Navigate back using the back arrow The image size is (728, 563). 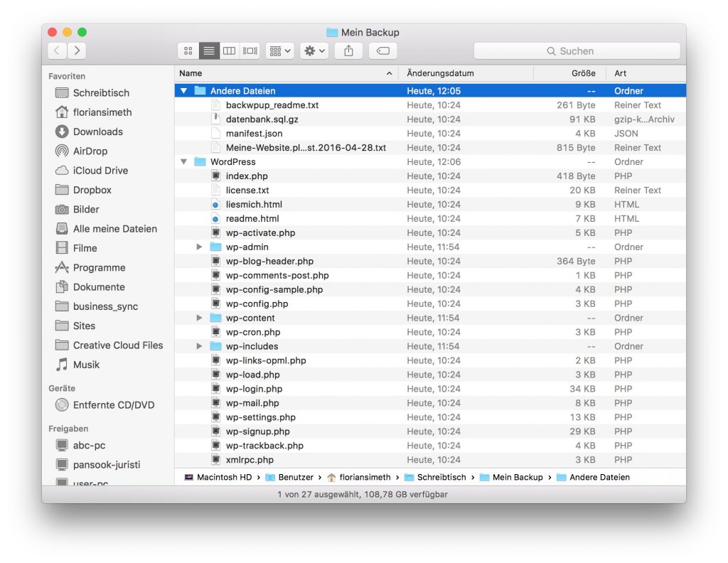tap(56, 50)
